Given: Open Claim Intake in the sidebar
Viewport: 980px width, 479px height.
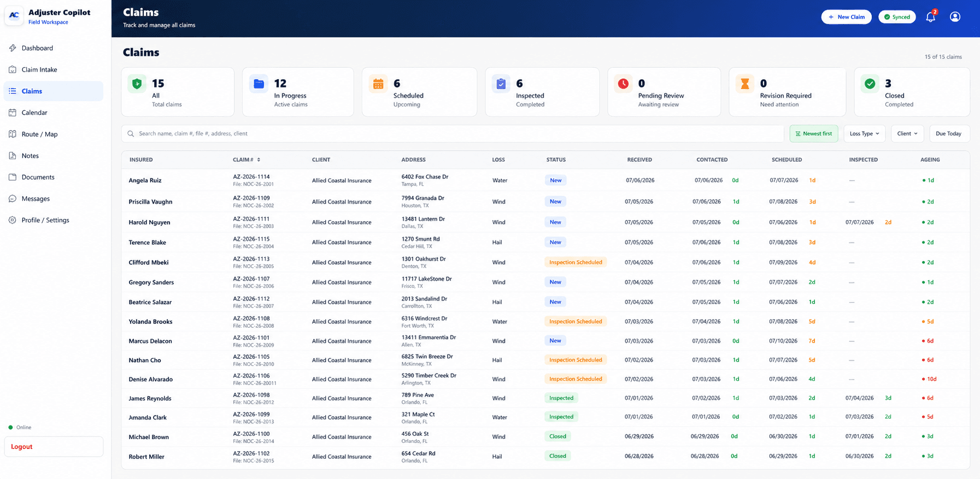Looking at the screenshot, I should 54,69.
